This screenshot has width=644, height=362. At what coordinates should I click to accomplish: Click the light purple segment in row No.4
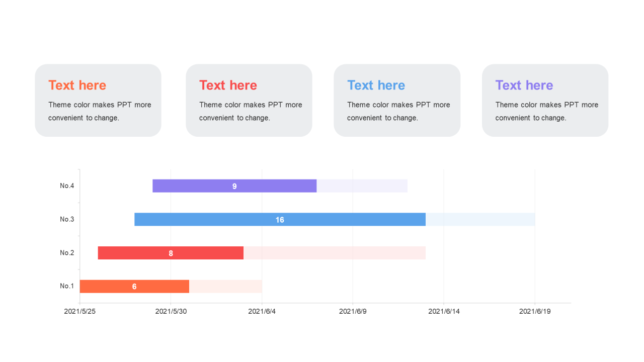pyautogui.click(x=362, y=186)
